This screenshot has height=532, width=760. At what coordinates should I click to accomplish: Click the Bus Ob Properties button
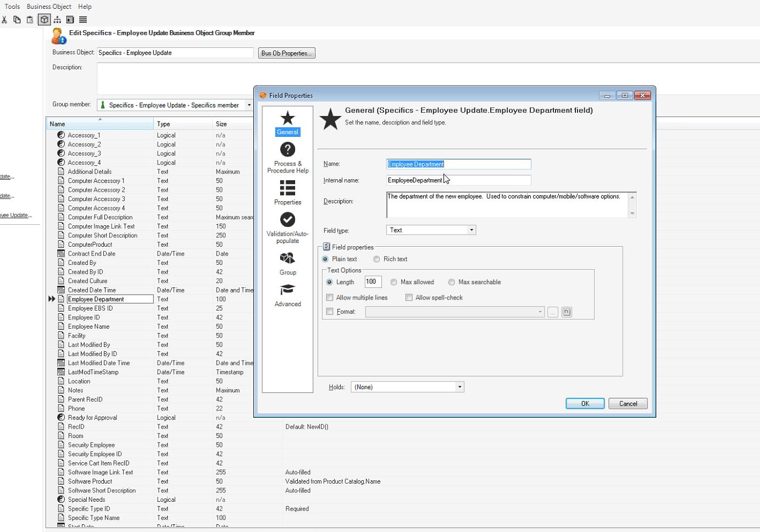[286, 53]
